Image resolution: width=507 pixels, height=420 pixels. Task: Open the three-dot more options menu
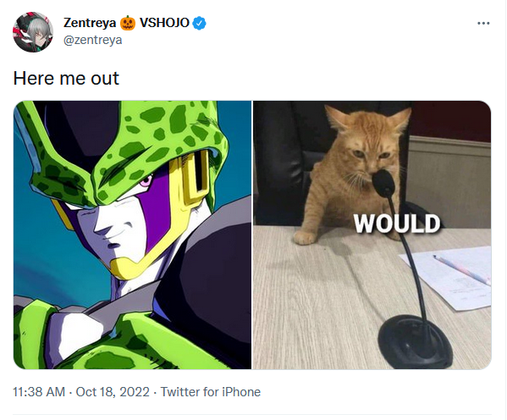(x=483, y=24)
